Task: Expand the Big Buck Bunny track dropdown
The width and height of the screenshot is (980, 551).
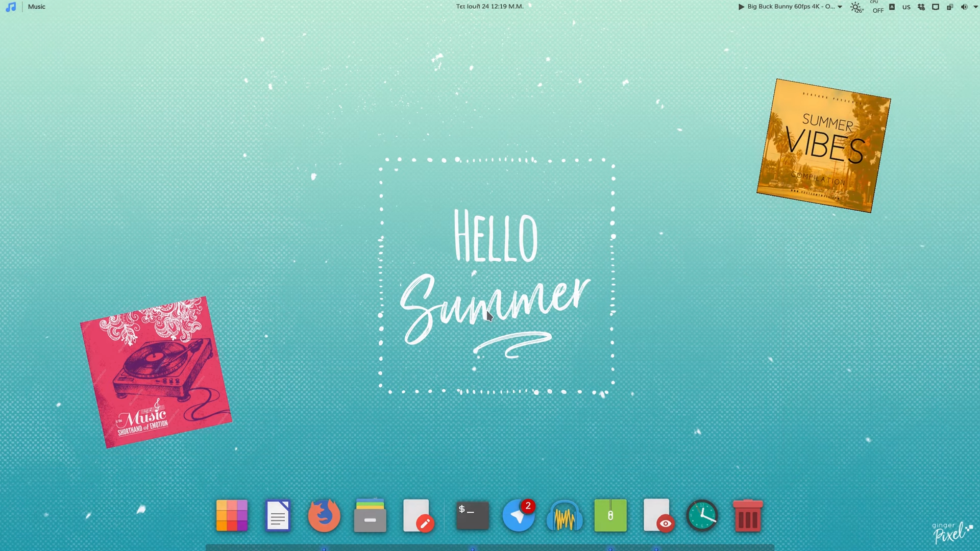Action: pyautogui.click(x=840, y=7)
